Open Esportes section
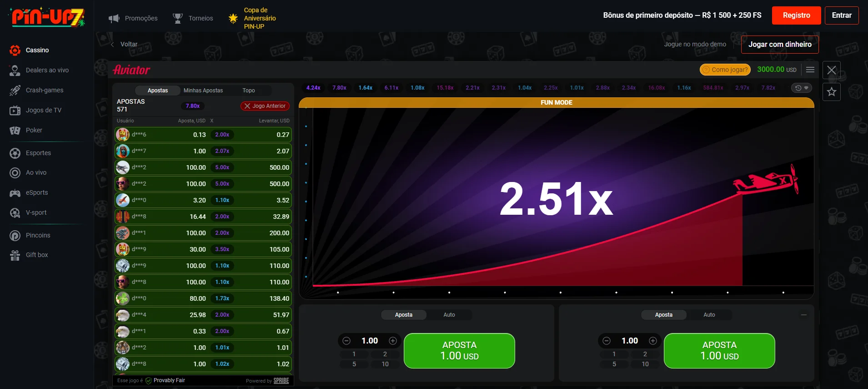The width and height of the screenshot is (868, 389). pos(30,153)
